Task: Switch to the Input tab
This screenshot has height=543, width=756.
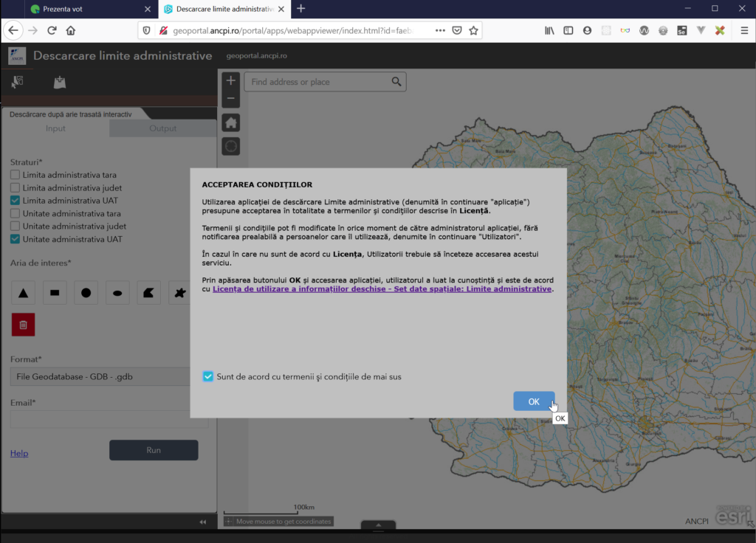Action: point(55,128)
